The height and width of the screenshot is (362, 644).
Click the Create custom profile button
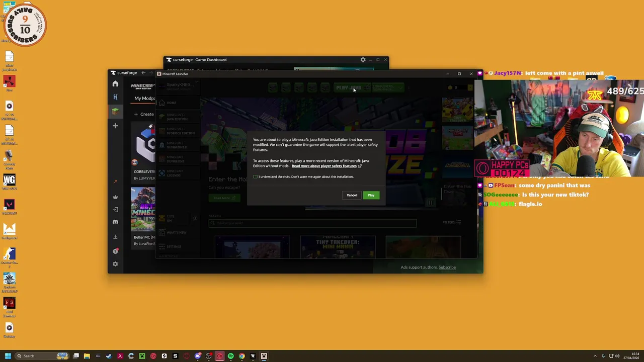click(x=144, y=114)
